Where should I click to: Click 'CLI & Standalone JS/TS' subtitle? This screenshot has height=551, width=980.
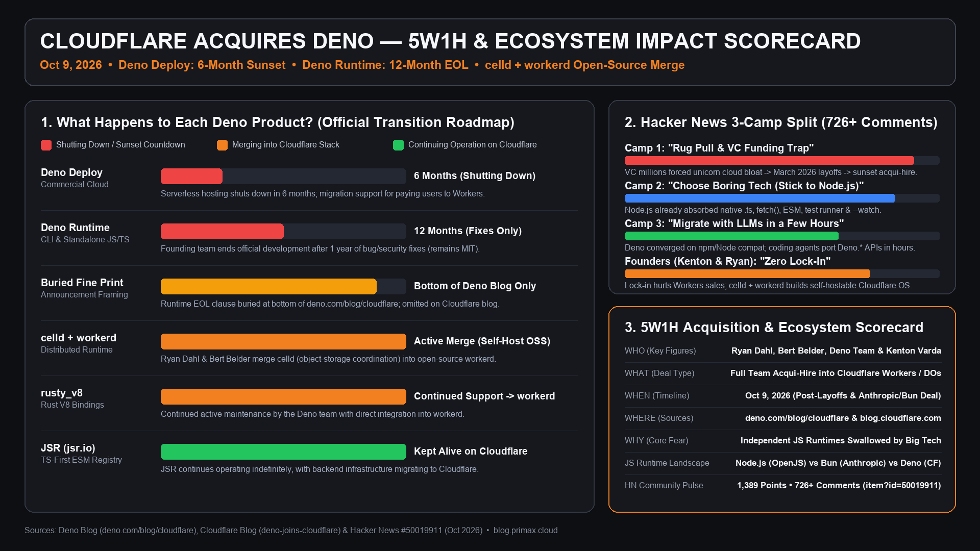(x=85, y=239)
